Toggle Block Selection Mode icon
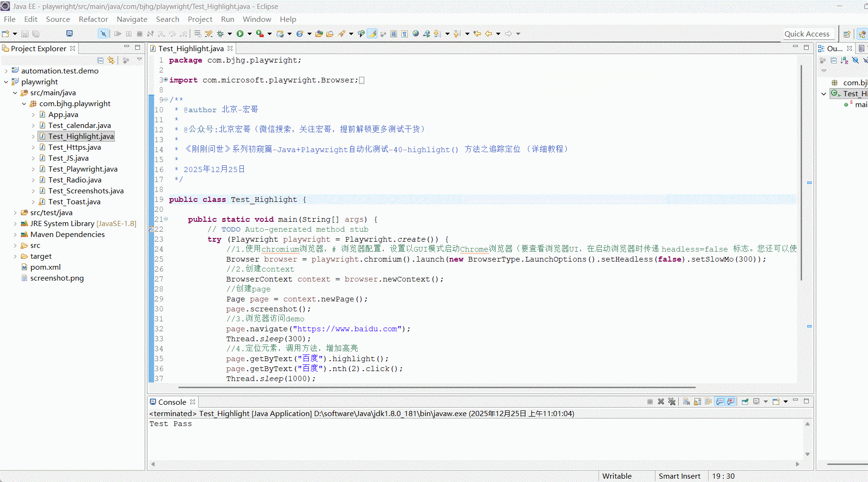 (394, 34)
